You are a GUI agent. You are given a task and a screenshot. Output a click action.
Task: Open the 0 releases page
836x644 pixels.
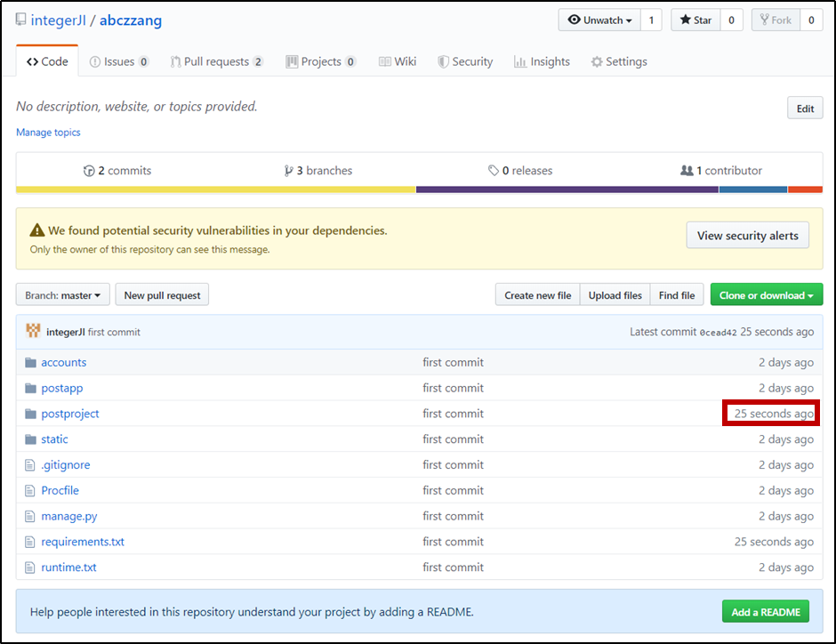[x=520, y=171]
